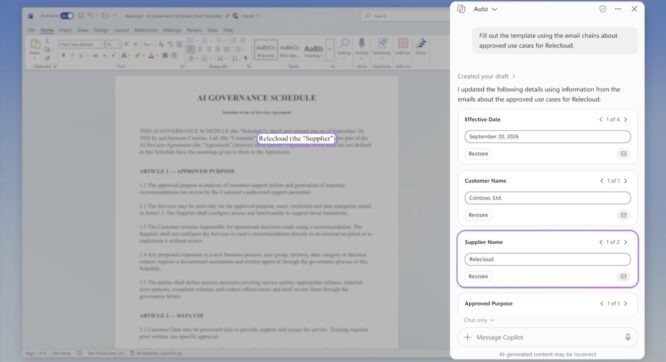Open the Chat only dropdown

[x=479, y=320]
